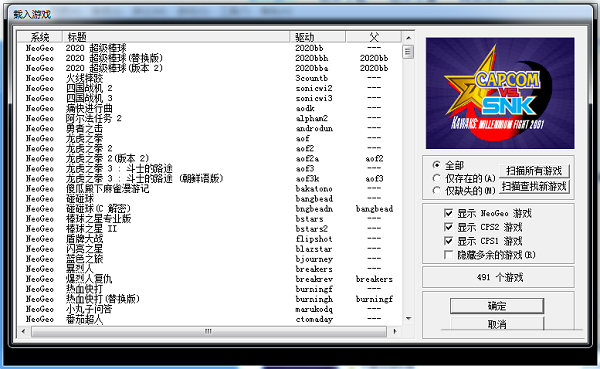Select the 暴烈人 row with driver breakers
Screen dimensions: 600x369
tap(209, 269)
